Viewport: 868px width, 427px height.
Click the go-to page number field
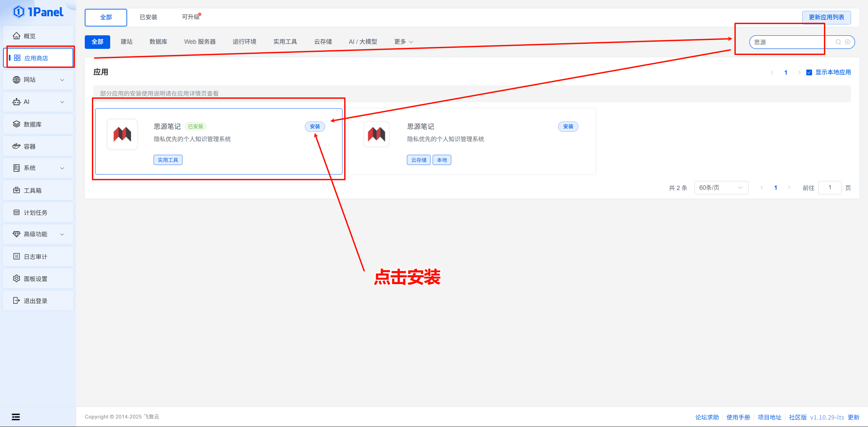(x=829, y=188)
